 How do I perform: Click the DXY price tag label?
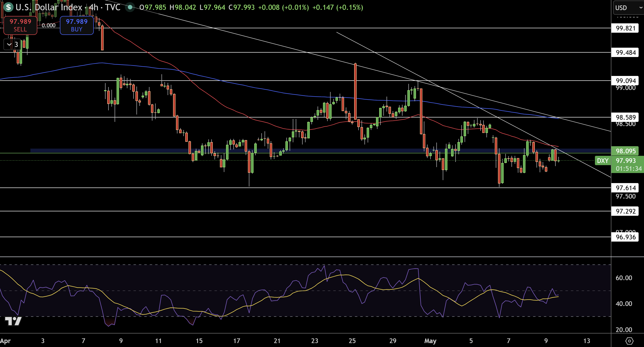(x=603, y=161)
